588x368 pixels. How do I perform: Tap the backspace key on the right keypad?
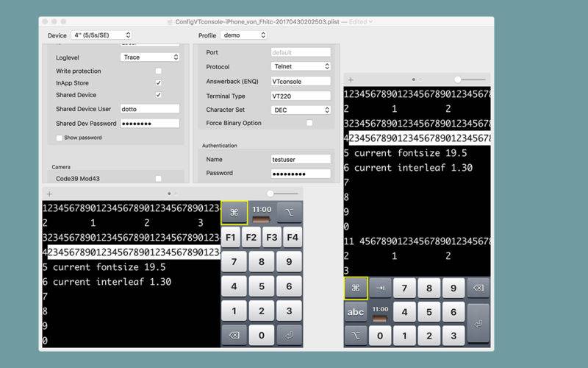point(478,288)
